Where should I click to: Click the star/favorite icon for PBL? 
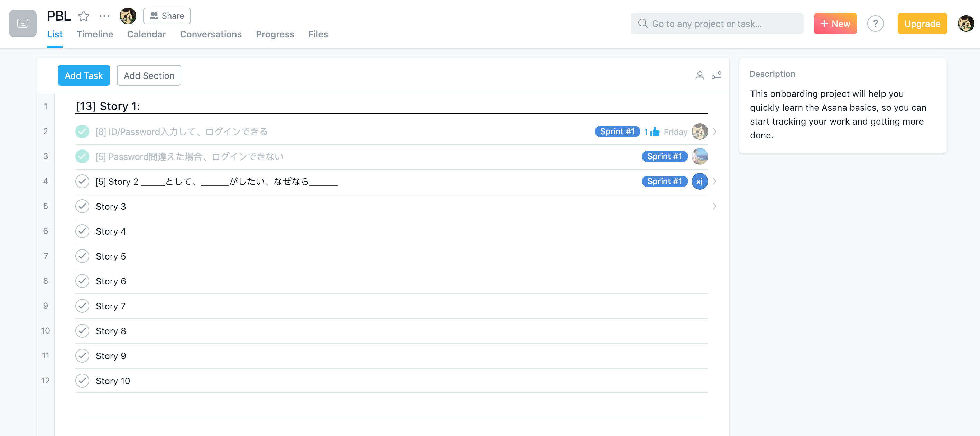click(84, 15)
